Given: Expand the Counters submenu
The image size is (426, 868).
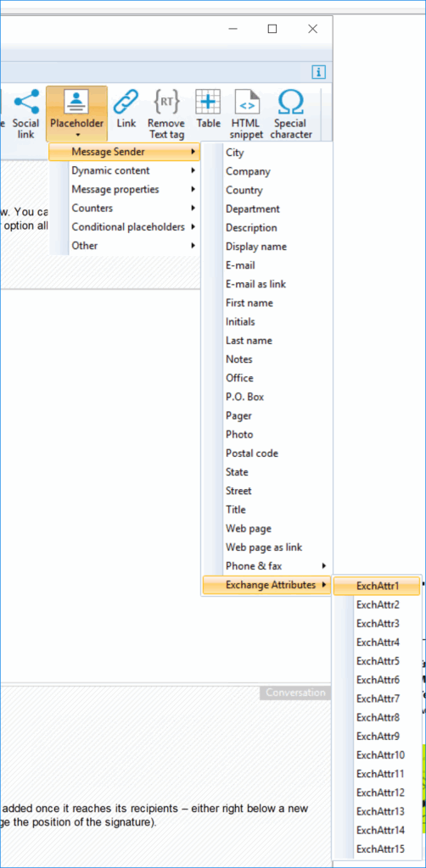Looking at the screenshot, I should pyautogui.click(x=124, y=209).
